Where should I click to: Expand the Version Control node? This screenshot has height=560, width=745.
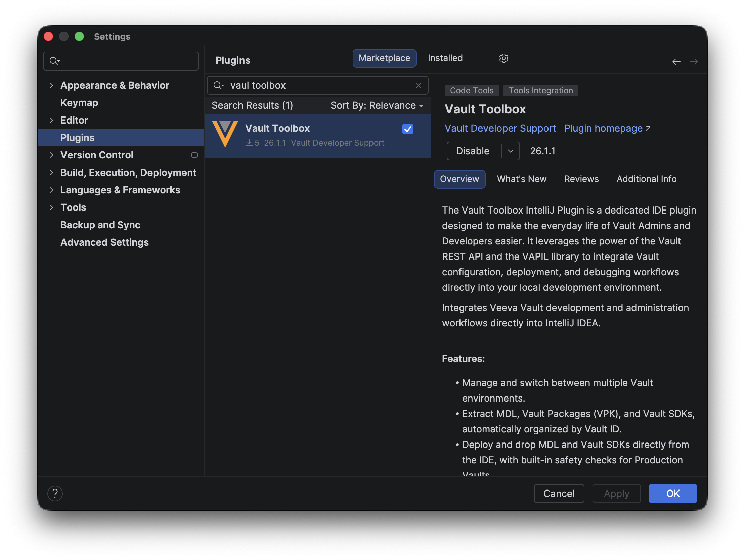point(51,155)
